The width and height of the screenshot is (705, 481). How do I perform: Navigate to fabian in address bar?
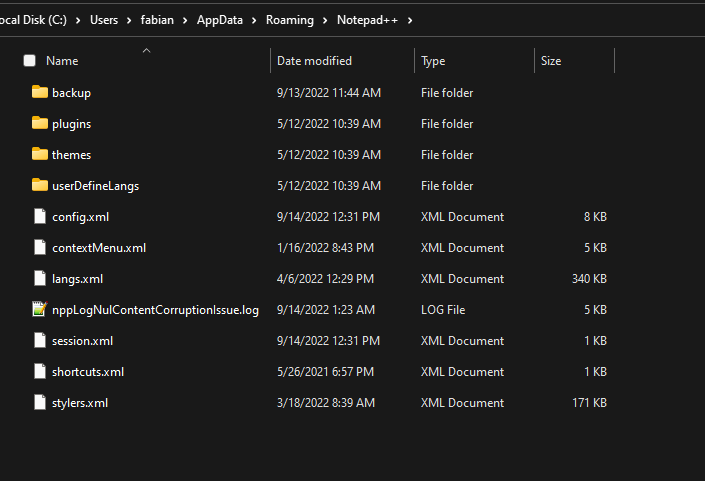[x=157, y=20]
